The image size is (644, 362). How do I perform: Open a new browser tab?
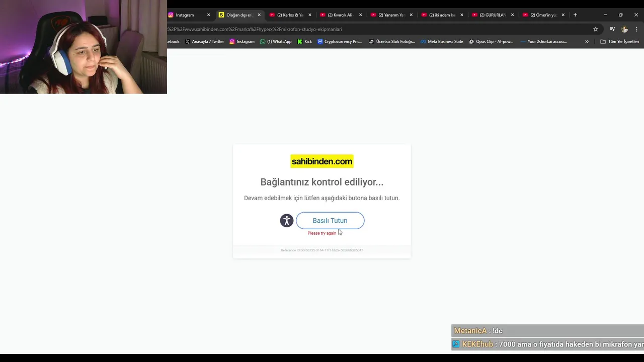pyautogui.click(x=575, y=15)
